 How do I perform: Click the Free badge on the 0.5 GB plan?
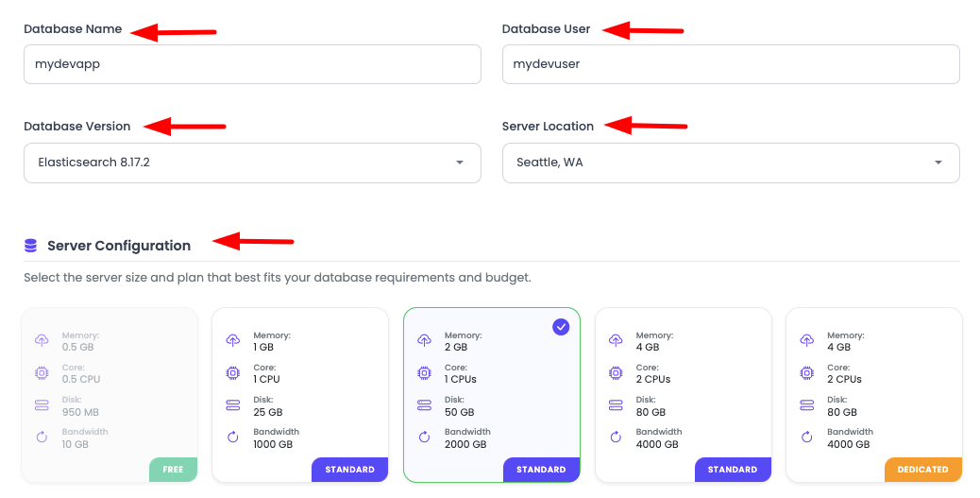173,470
